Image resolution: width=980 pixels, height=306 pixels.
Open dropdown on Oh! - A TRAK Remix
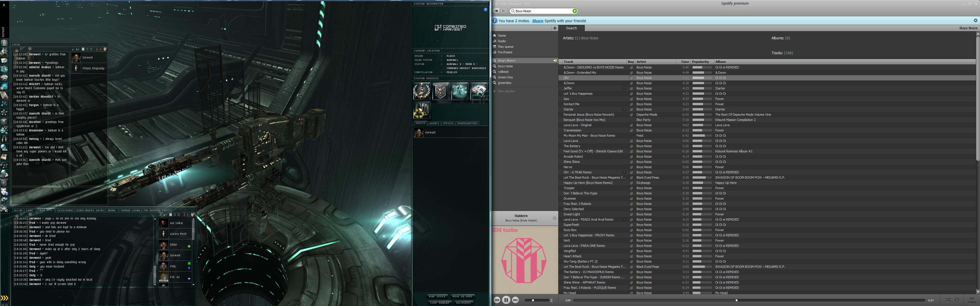pyautogui.click(x=624, y=173)
